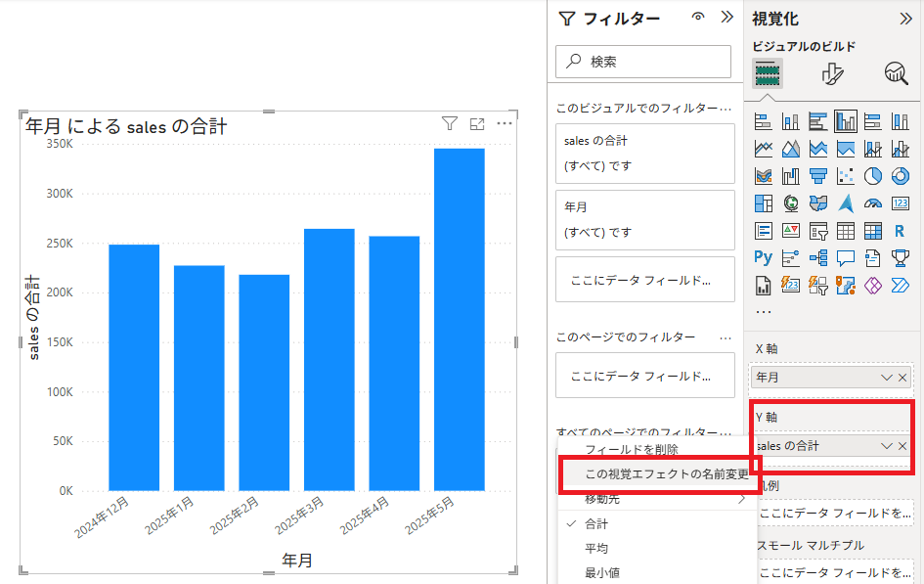Remove 年月 field from X axis
This screenshot has width=924, height=584.
(x=902, y=378)
